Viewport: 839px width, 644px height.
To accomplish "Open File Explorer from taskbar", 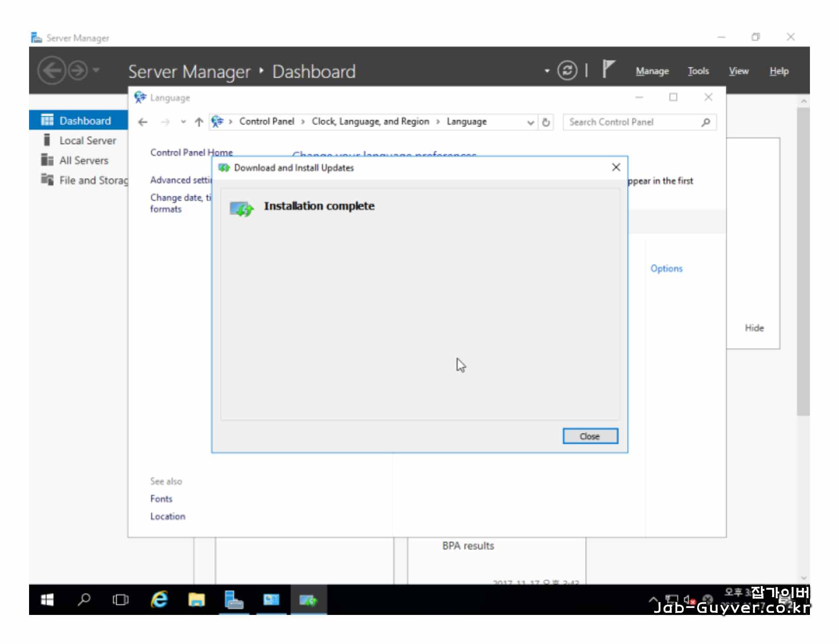I will pyautogui.click(x=196, y=600).
